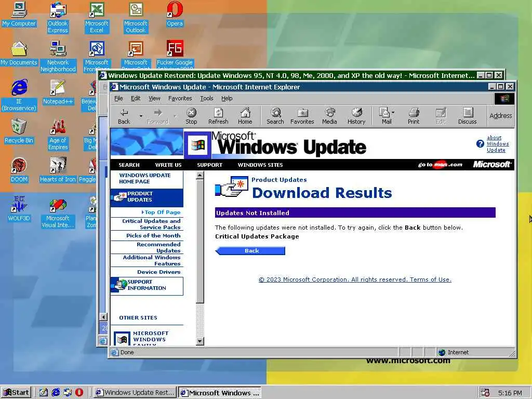This screenshot has width=532, height=399.
Task: Click the blue Back button on the page
Action: [250, 251]
